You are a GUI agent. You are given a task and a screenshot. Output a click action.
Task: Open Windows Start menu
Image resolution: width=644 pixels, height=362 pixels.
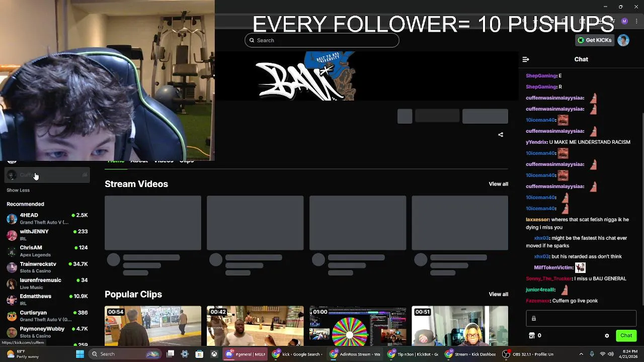79,354
